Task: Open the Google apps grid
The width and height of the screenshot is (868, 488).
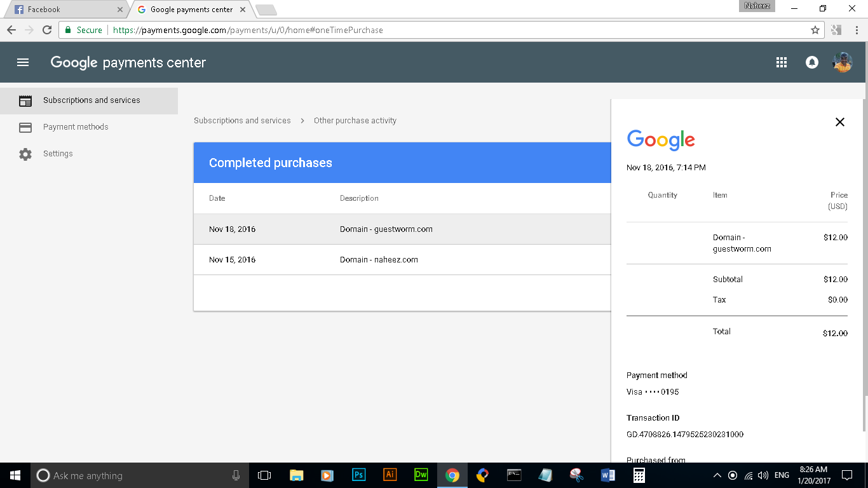Action: (x=782, y=62)
